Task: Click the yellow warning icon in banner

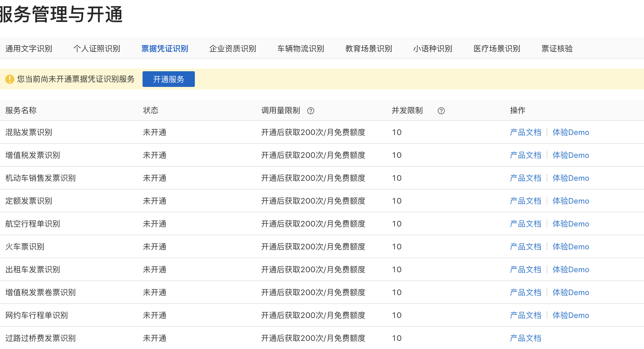Action: point(10,79)
